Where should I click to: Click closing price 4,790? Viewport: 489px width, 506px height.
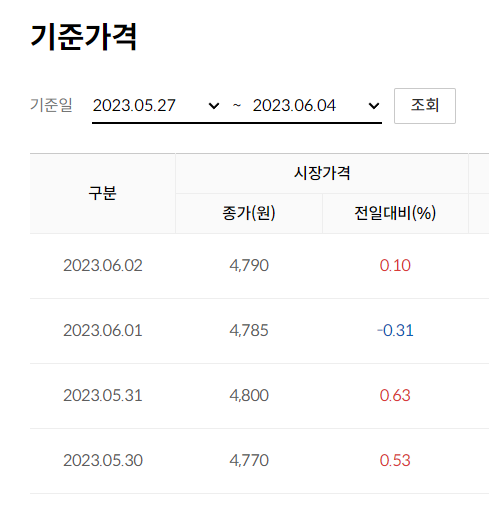pyautogui.click(x=249, y=266)
